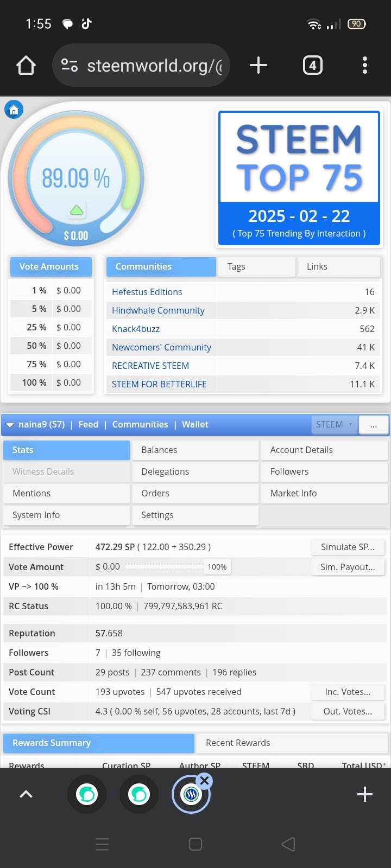Screen dimensions: 391x868
Task: Open the Wallet link
Action: click(x=195, y=424)
